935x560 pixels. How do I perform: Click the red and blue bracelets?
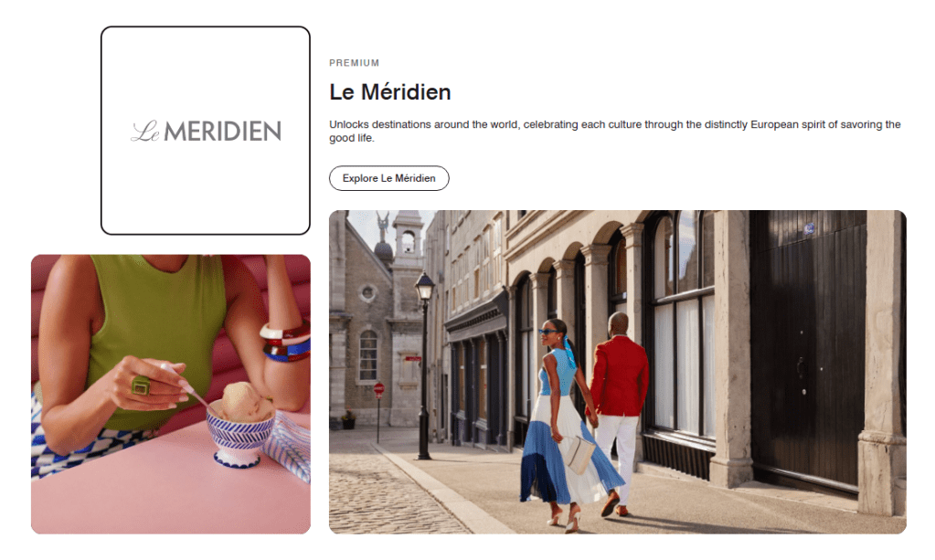[x=287, y=342]
